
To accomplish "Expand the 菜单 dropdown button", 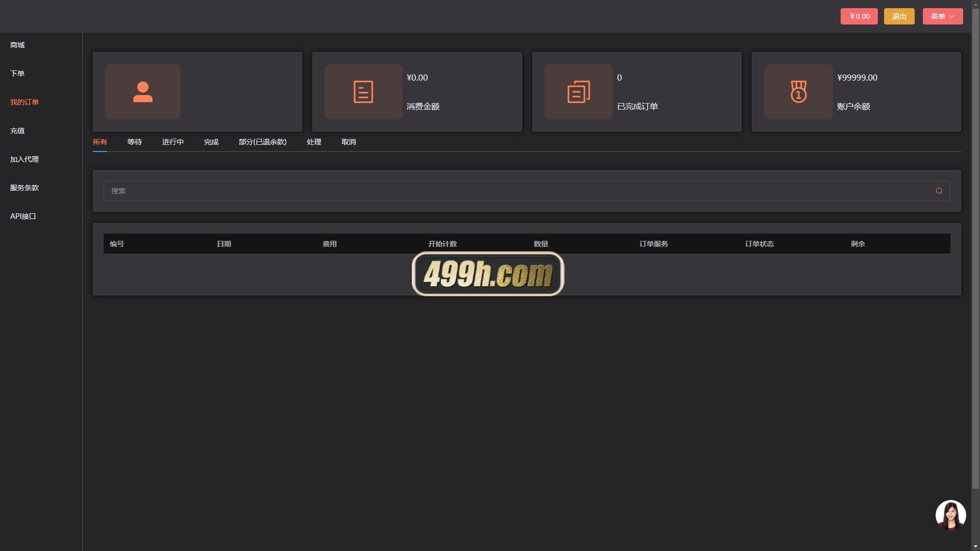I will (943, 16).
